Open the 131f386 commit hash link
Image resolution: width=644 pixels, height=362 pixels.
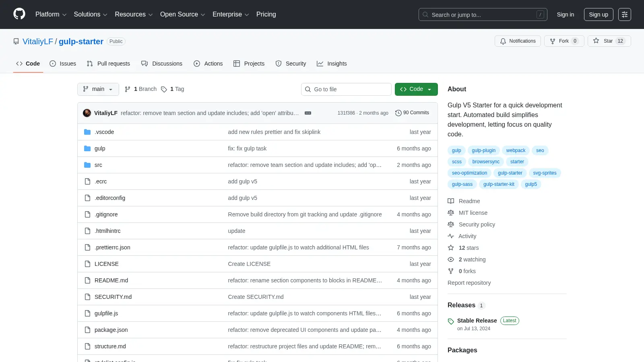coord(346,113)
